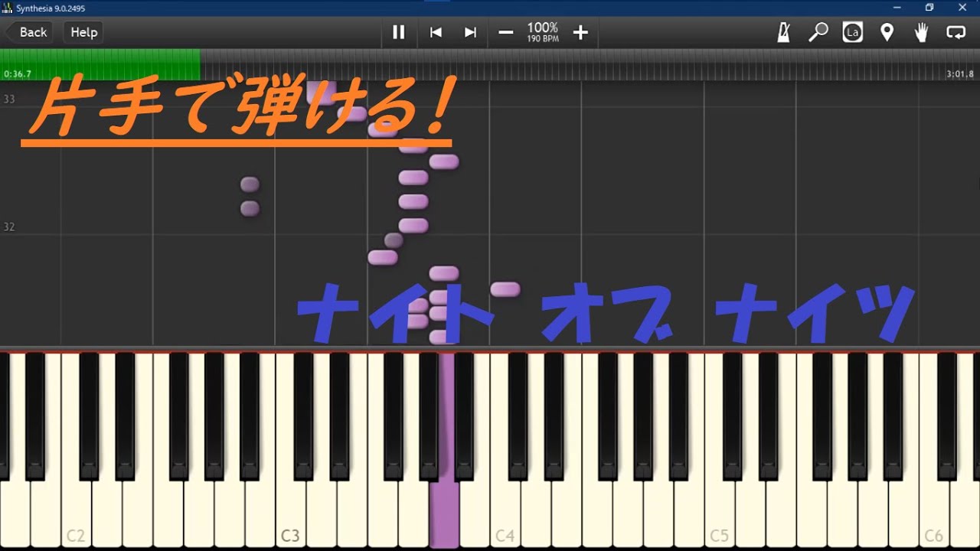The width and height of the screenshot is (980, 551).
Task: Click the 100% 190 BPM speed readout
Action: point(543,31)
